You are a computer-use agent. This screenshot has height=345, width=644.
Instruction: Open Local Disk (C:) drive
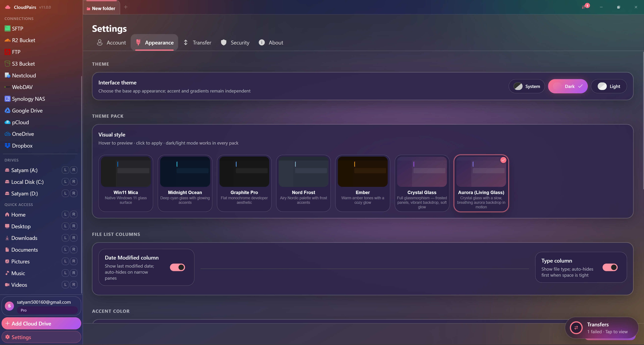click(x=27, y=182)
